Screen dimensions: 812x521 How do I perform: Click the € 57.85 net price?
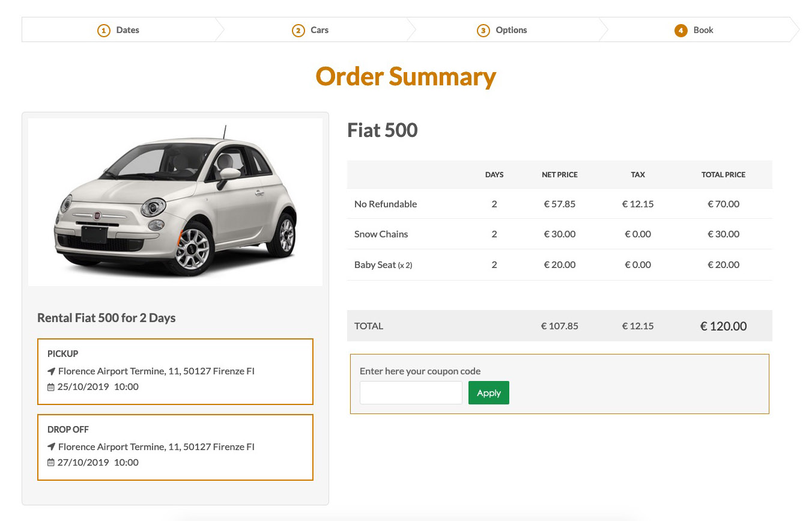[560, 204]
